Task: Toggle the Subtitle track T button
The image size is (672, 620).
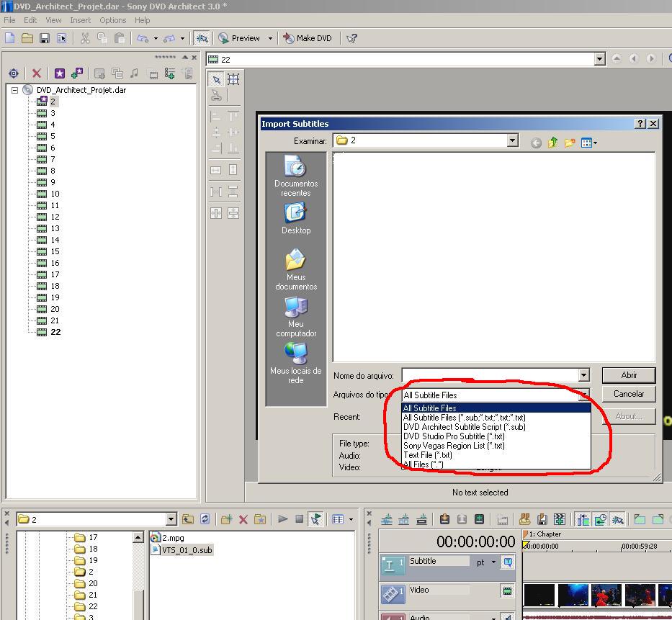Action: (508, 562)
